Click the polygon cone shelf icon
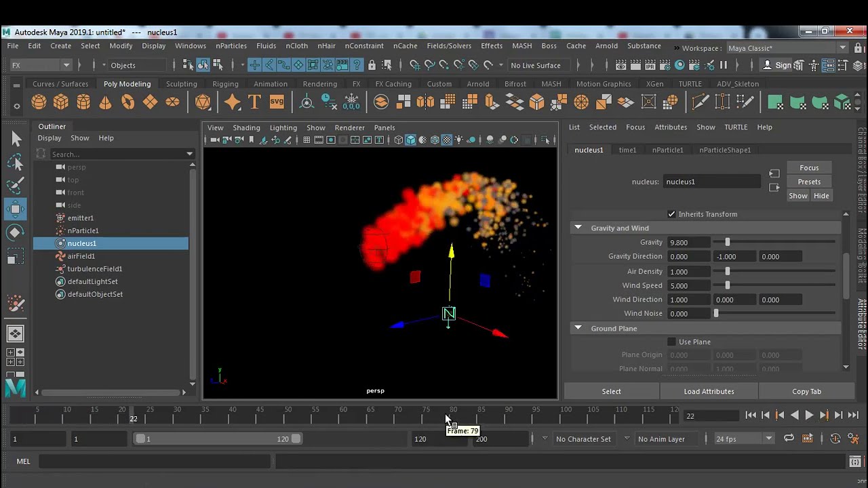Screen dimensions: 868x488 tap(105, 102)
